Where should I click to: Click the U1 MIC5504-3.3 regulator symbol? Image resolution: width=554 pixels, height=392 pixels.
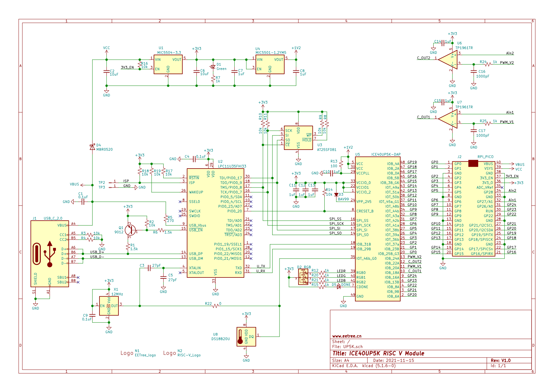(x=168, y=64)
